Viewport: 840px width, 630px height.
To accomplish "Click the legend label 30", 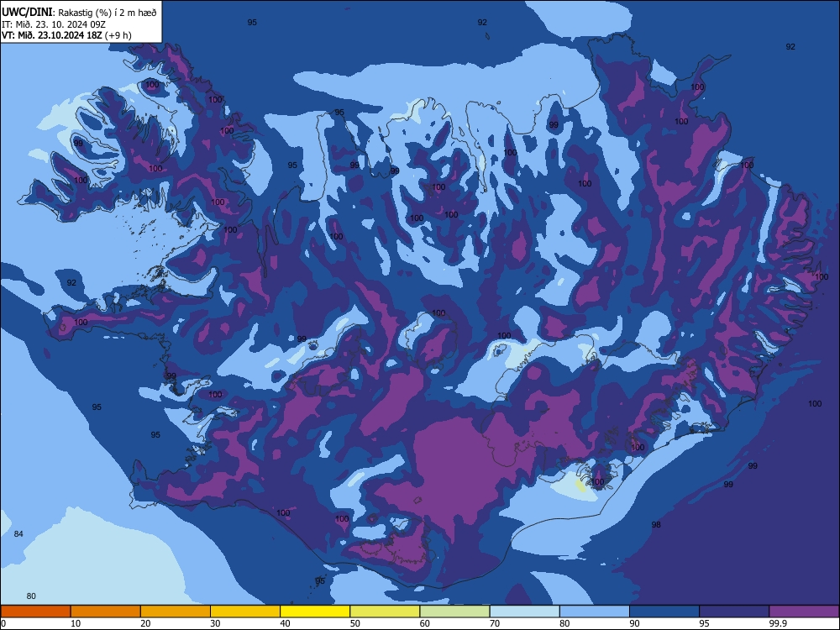I will tap(215, 623).
